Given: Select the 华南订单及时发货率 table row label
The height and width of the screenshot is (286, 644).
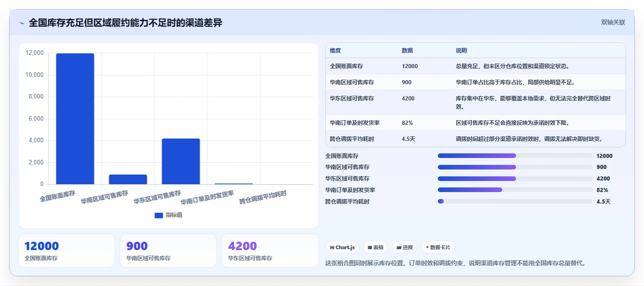Looking at the screenshot, I should point(354,123).
